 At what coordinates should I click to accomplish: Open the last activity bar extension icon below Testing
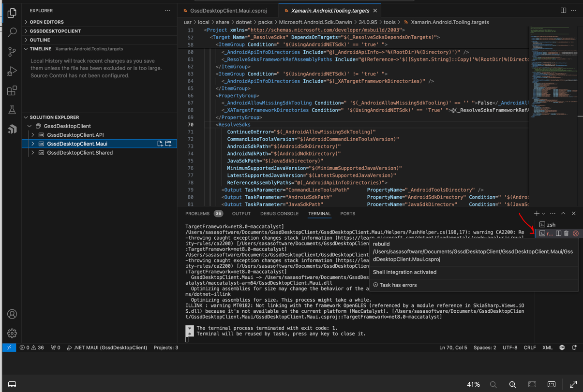tap(12, 129)
